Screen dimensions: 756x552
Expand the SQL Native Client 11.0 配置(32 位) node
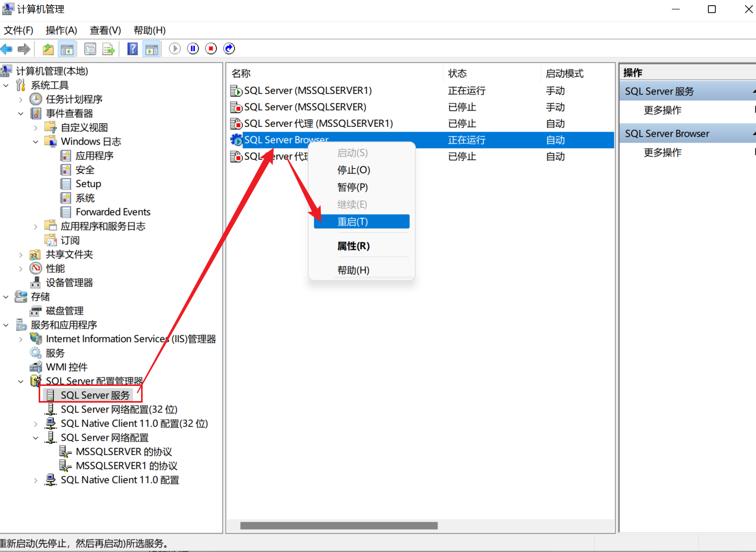[36, 424]
